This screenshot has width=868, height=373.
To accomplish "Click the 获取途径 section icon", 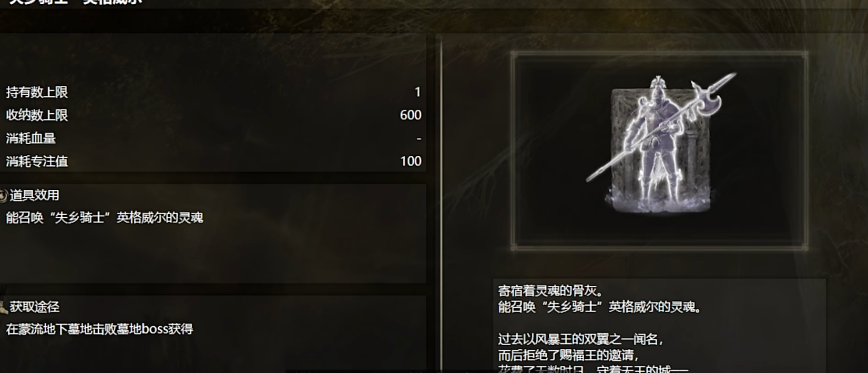I will tap(3, 307).
